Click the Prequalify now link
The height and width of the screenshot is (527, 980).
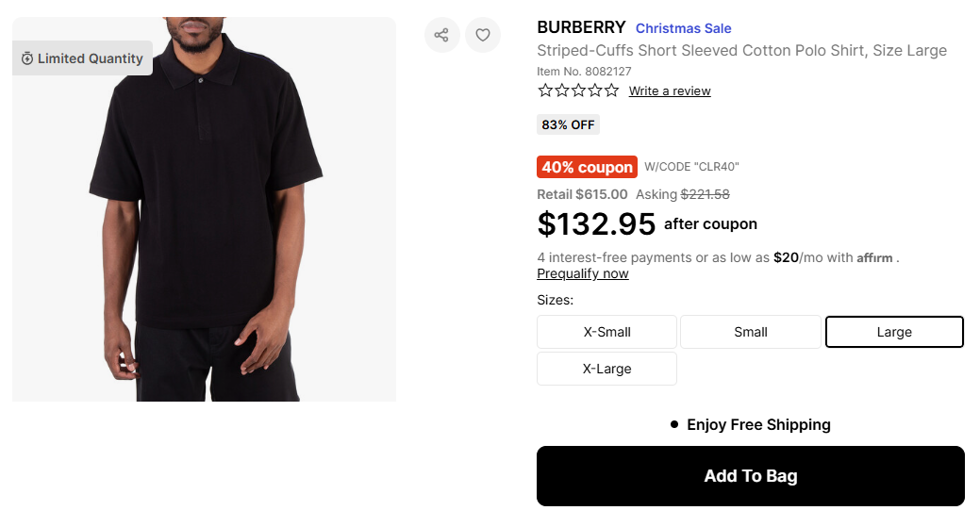coord(583,273)
